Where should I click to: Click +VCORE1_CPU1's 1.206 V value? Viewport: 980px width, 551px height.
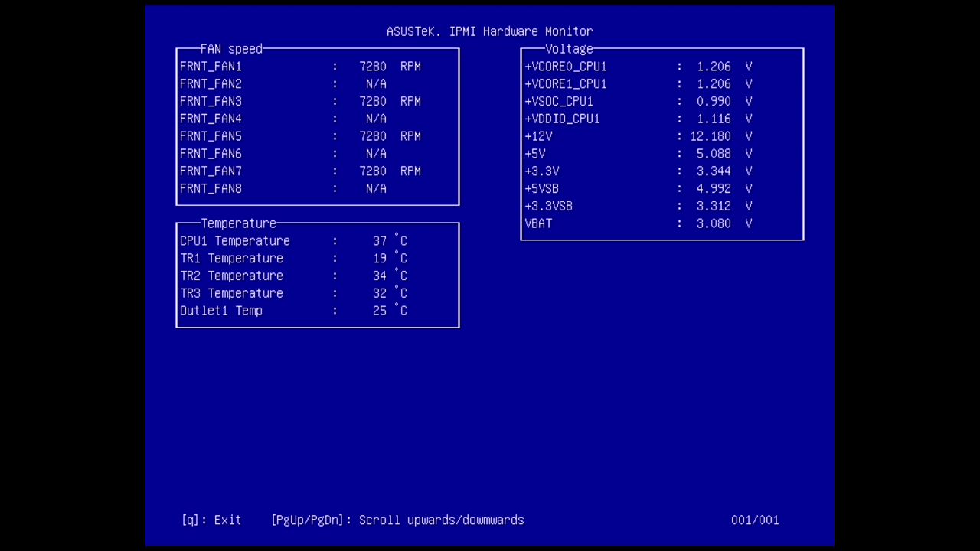(x=724, y=84)
